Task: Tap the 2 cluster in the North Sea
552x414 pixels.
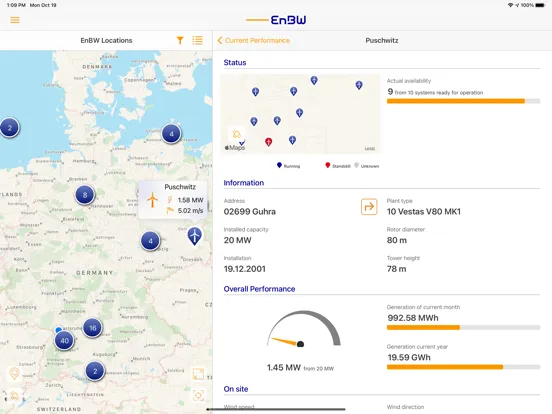Action: (10, 127)
